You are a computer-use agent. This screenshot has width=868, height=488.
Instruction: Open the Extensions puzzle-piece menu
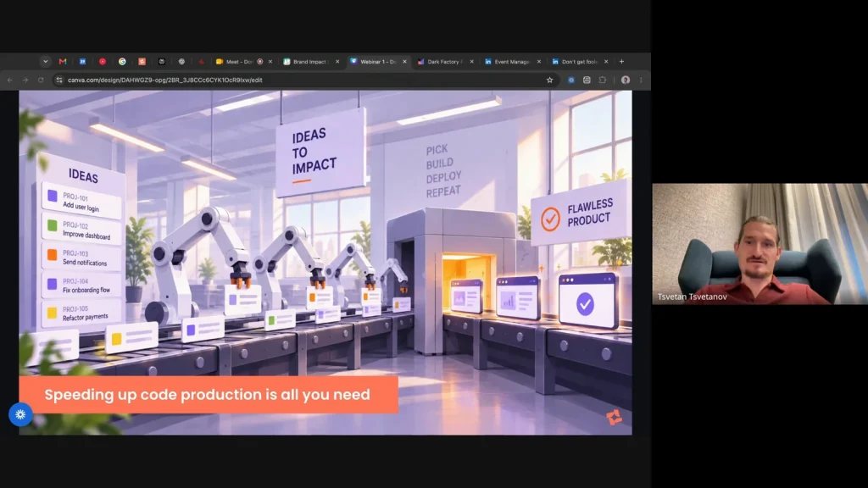(603, 80)
